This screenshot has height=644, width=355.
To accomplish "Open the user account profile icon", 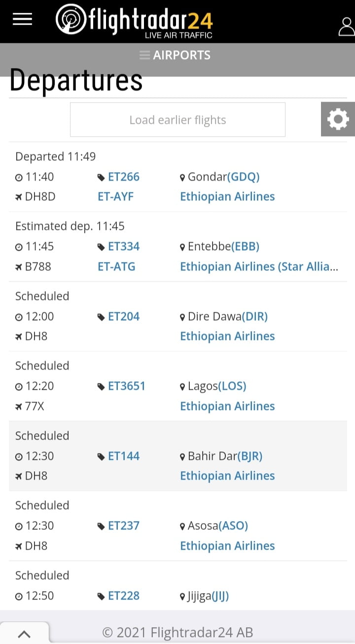I will point(346,27).
